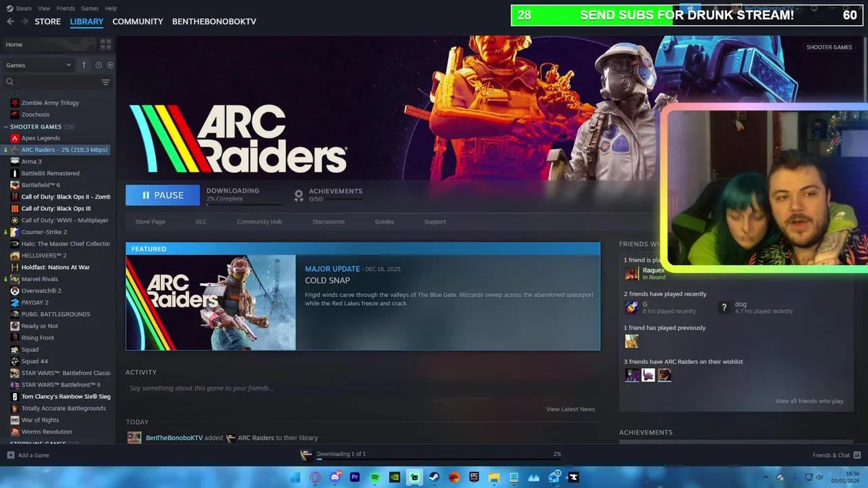
Task: Show recent games with clock icon
Action: [x=98, y=65]
